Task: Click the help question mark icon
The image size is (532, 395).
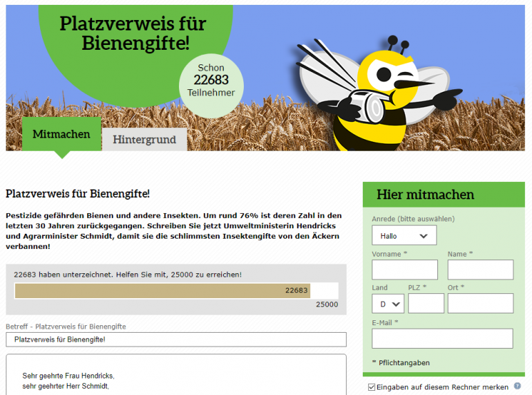Action: [517, 387]
